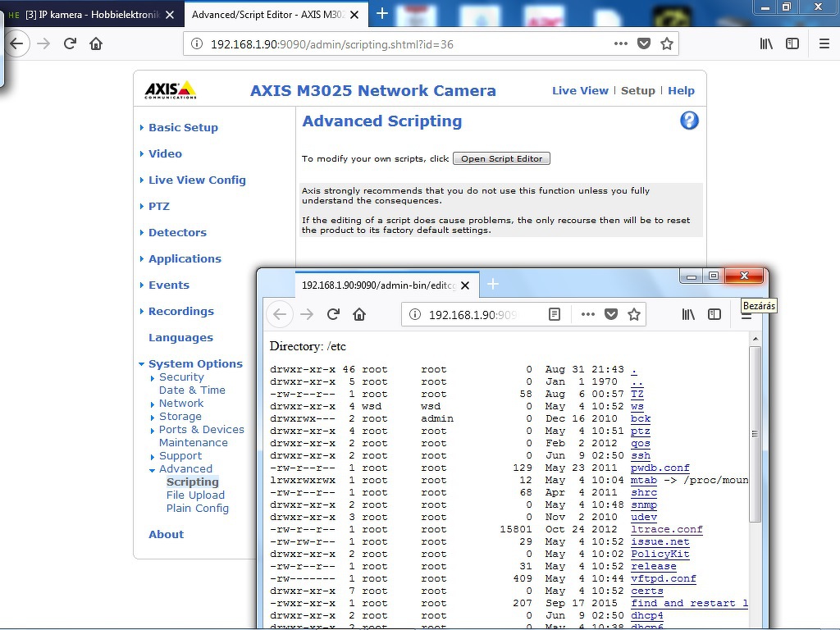840x630 pixels.
Task: Open the ltrace.conf file link
Action: tap(666, 529)
